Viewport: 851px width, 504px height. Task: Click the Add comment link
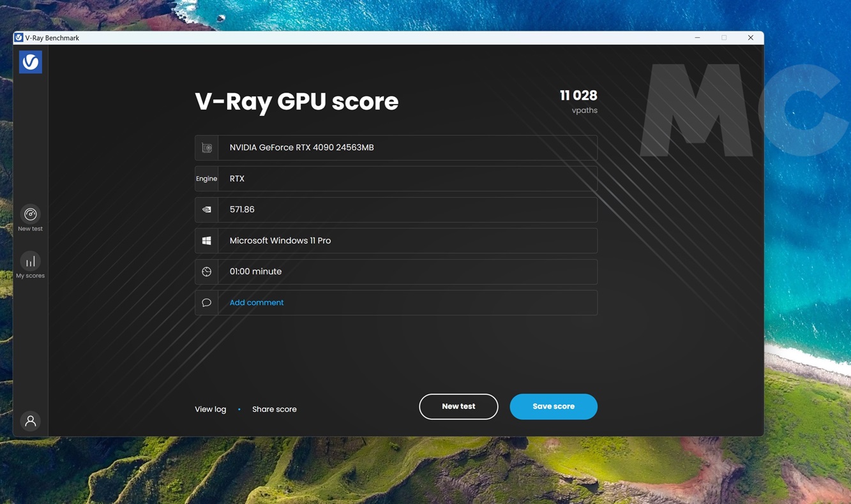256,302
